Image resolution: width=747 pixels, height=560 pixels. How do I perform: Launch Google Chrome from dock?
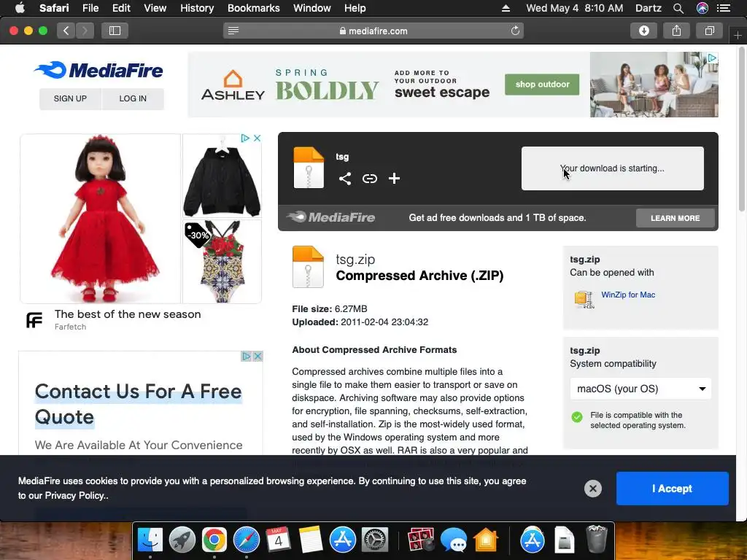pos(214,540)
